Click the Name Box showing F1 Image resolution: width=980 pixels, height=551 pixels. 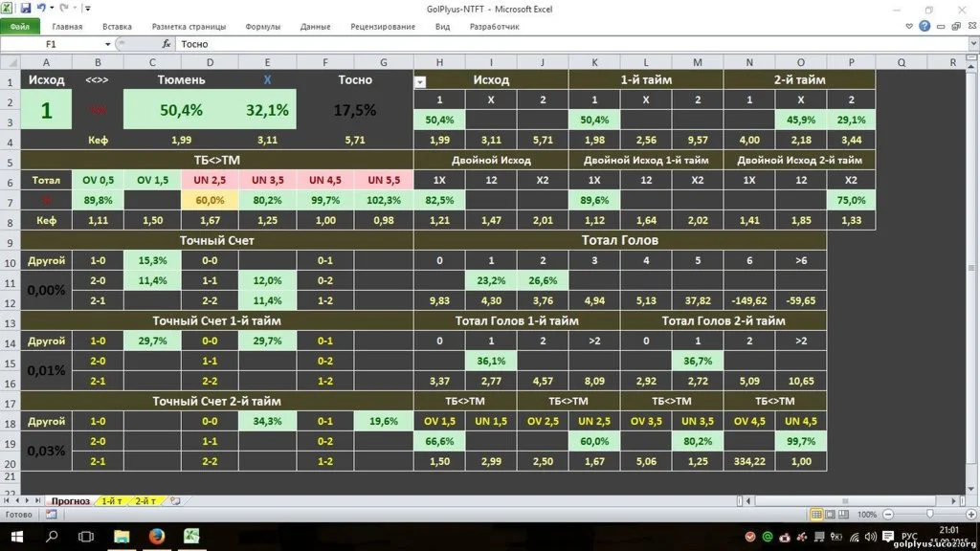tap(52, 44)
